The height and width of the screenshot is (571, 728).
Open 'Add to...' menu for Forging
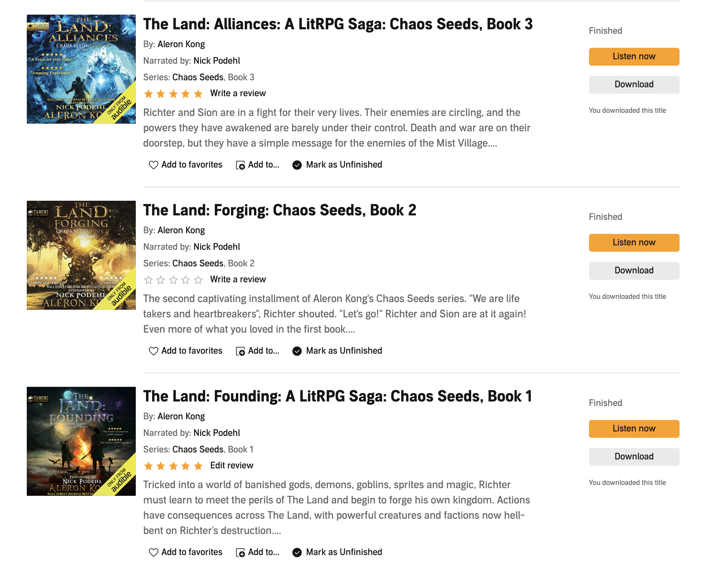pos(263,351)
